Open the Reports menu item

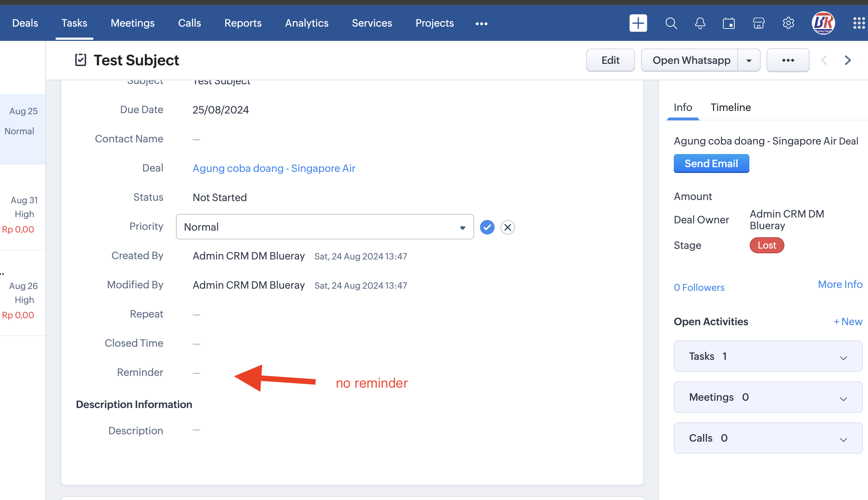point(243,23)
